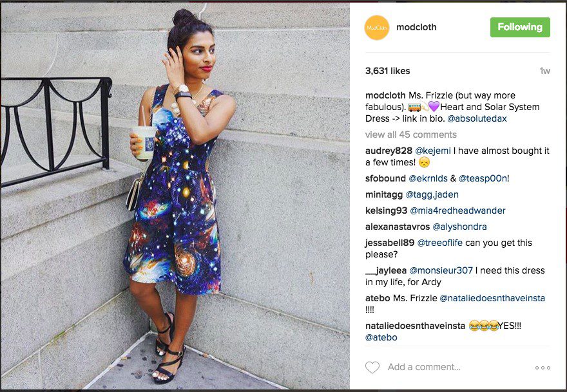Screen dimensions: 567x392
Task: Click the @kejemi mention
Action: pyautogui.click(x=433, y=151)
